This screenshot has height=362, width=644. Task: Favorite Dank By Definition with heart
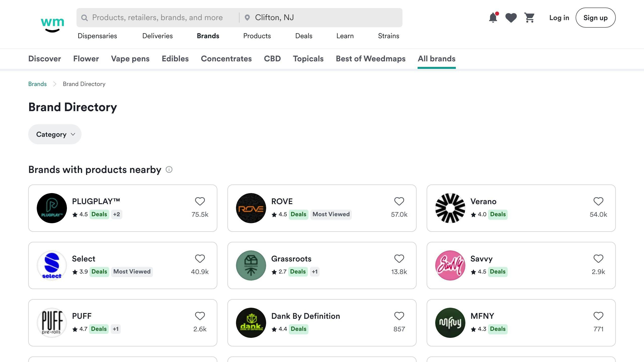pos(399,316)
